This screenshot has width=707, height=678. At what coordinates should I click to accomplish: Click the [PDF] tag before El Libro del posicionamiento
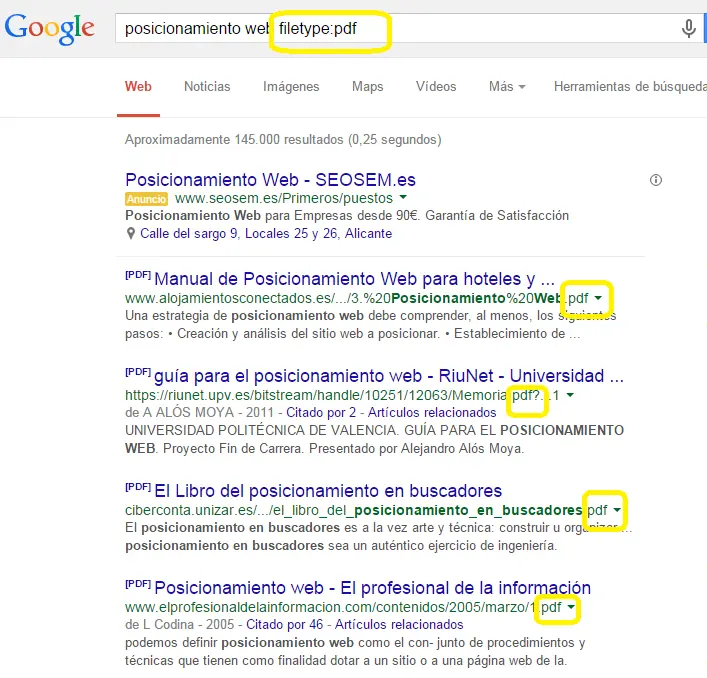click(x=138, y=487)
